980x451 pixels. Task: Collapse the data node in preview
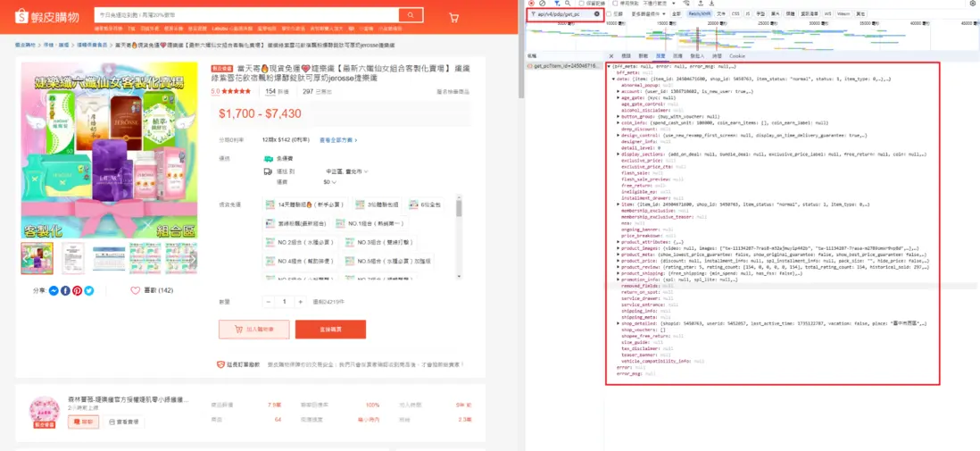pyautogui.click(x=613, y=79)
